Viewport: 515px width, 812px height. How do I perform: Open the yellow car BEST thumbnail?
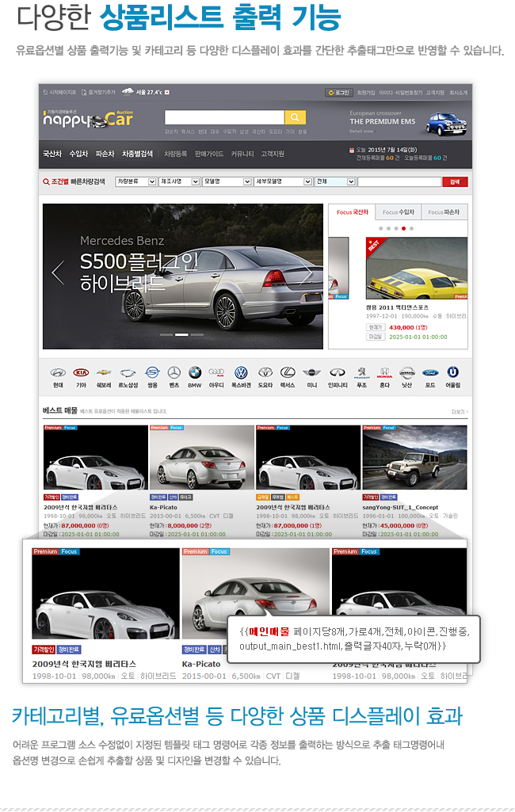click(417, 269)
